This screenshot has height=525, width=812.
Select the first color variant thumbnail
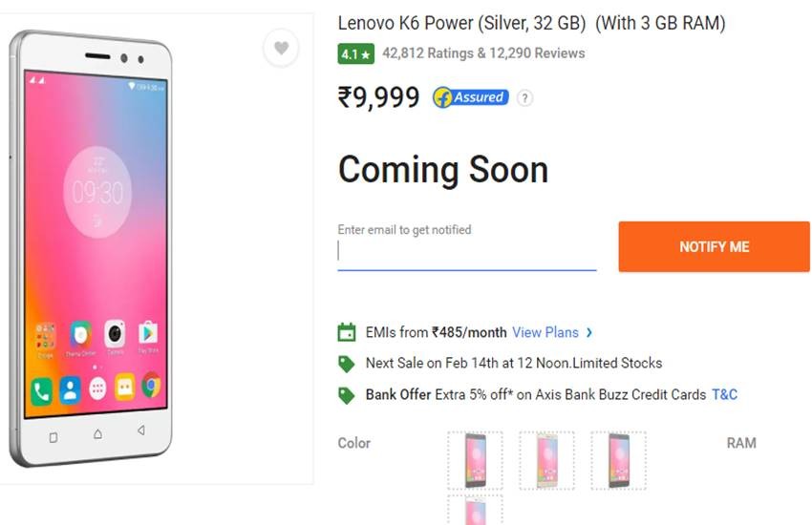coord(475,460)
